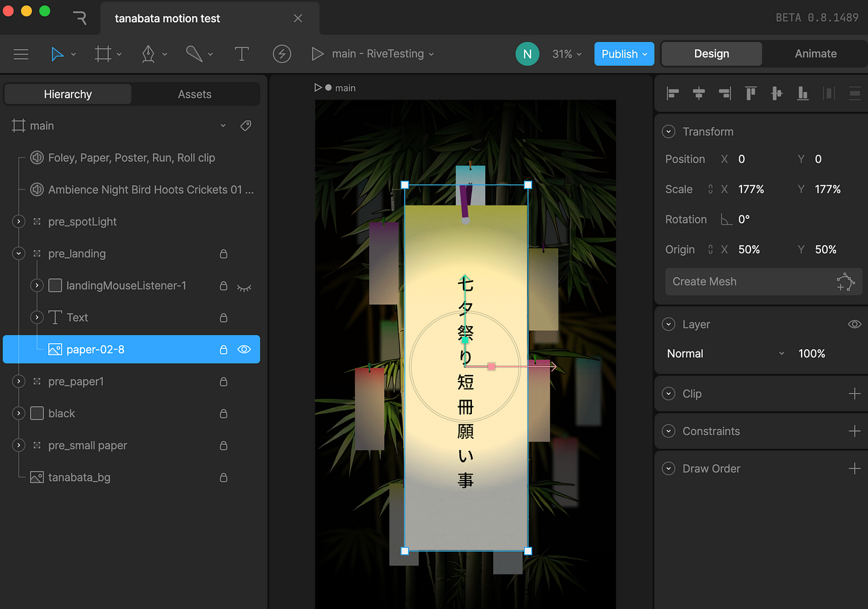This screenshot has width=868, height=609.
Task: Open the 31% zoom dropdown
Action: (x=567, y=54)
